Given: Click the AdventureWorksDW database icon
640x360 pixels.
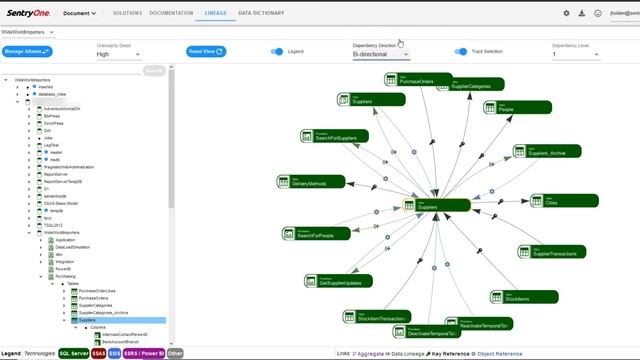Looking at the screenshot, I should (x=40, y=109).
